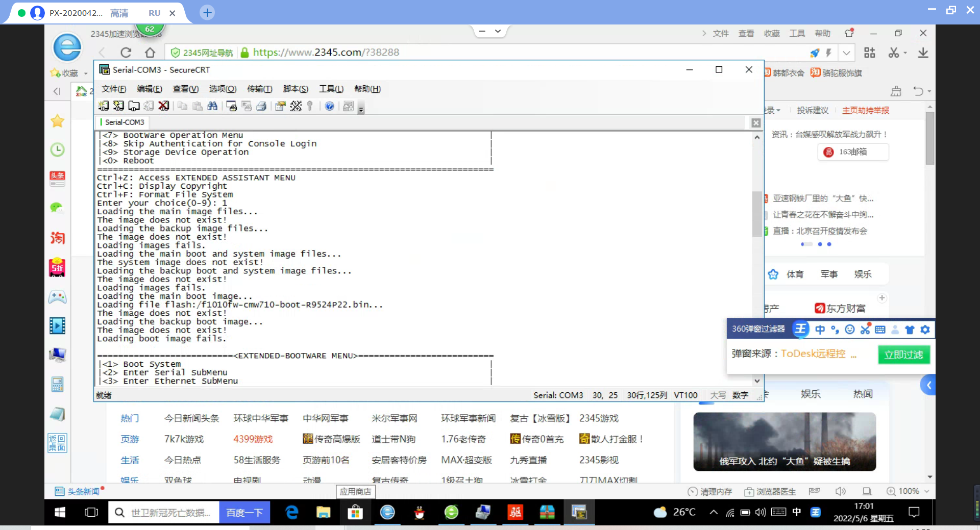980x530 pixels.
Task: Select the Serial-COM3 session tab
Action: click(x=122, y=122)
